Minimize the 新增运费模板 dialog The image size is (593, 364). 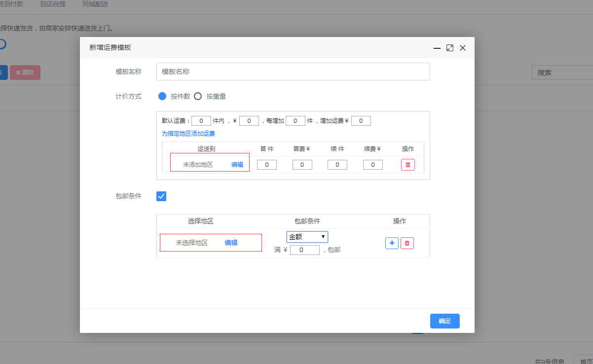click(x=437, y=48)
